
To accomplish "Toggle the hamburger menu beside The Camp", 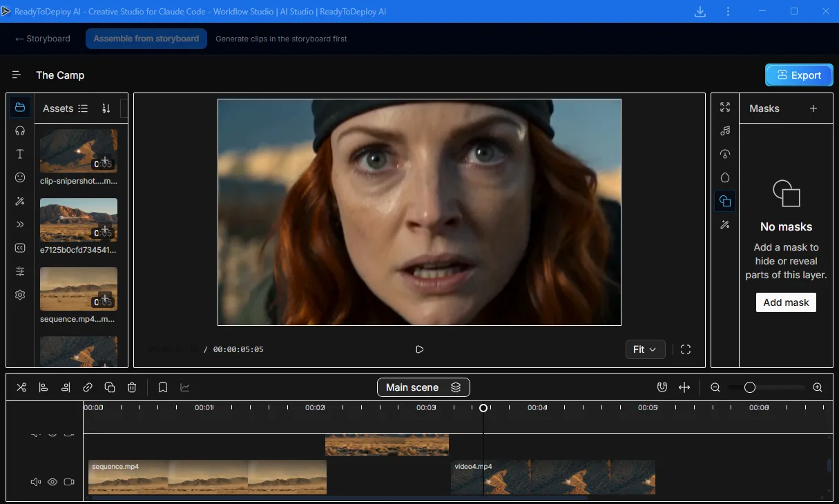I will 17,75.
